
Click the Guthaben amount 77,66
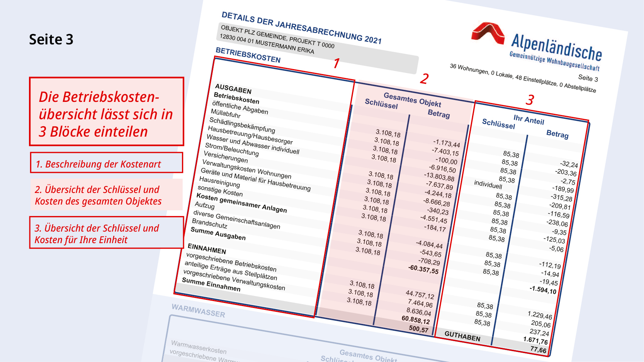pyautogui.click(x=538, y=349)
